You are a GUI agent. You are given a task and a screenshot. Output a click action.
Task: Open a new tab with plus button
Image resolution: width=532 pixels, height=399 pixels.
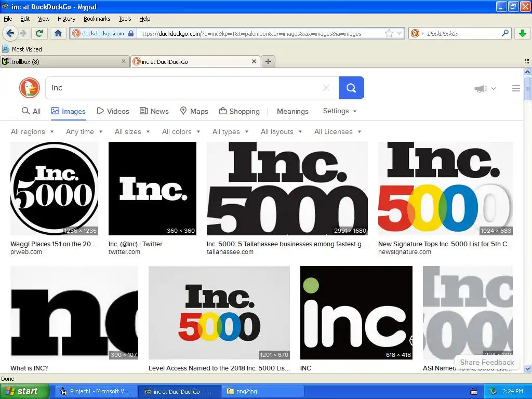[x=268, y=61]
